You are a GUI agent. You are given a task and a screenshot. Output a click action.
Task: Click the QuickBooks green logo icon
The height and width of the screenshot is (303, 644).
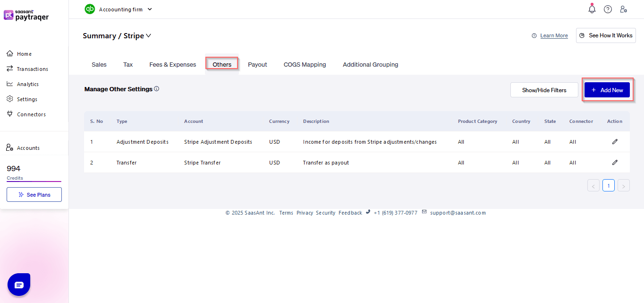(x=90, y=9)
